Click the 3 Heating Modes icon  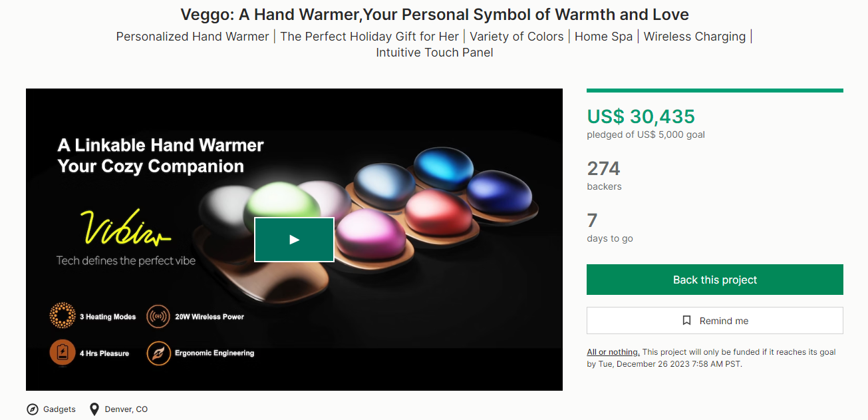point(63,316)
